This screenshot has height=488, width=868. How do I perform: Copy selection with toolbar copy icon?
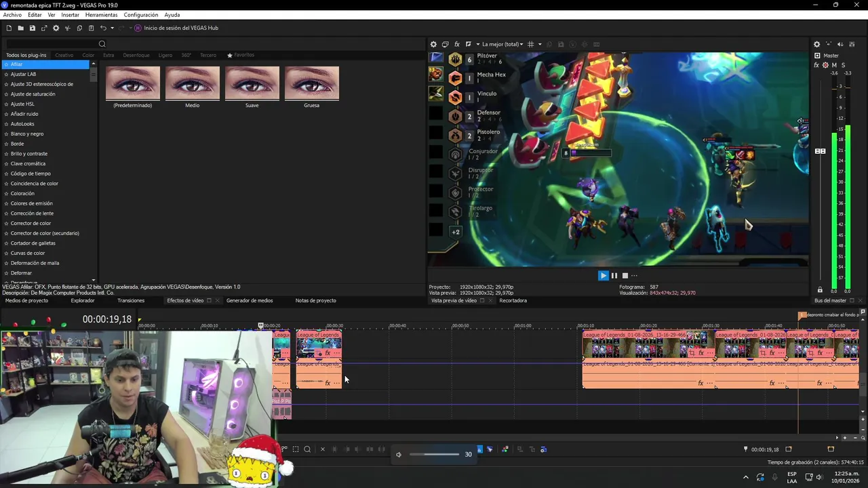coord(79,28)
